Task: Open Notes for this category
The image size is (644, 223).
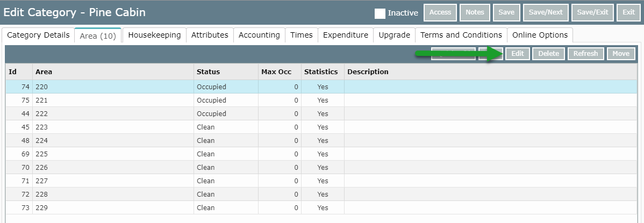Action: [x=475, y=13]
